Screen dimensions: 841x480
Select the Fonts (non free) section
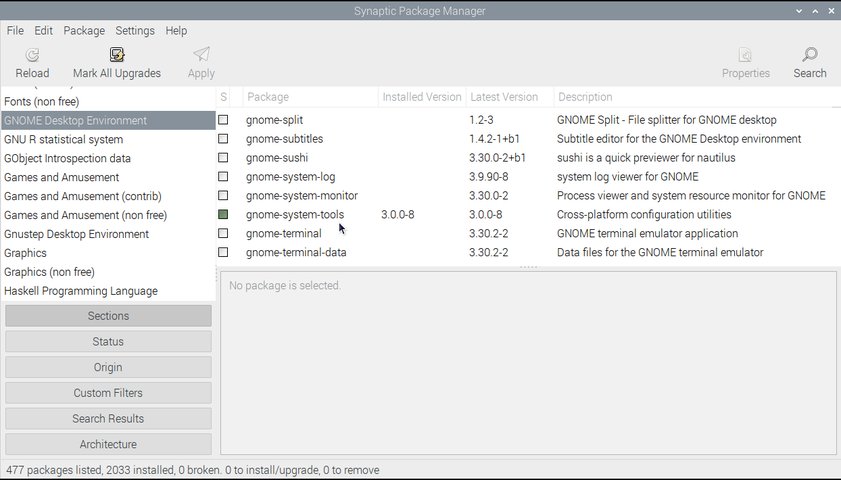[x=108, y=101]
